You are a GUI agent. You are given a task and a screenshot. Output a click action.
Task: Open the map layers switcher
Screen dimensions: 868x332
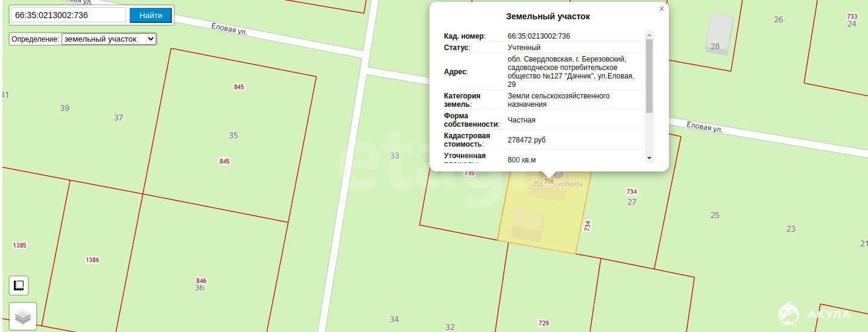click(x=23, y=316)
